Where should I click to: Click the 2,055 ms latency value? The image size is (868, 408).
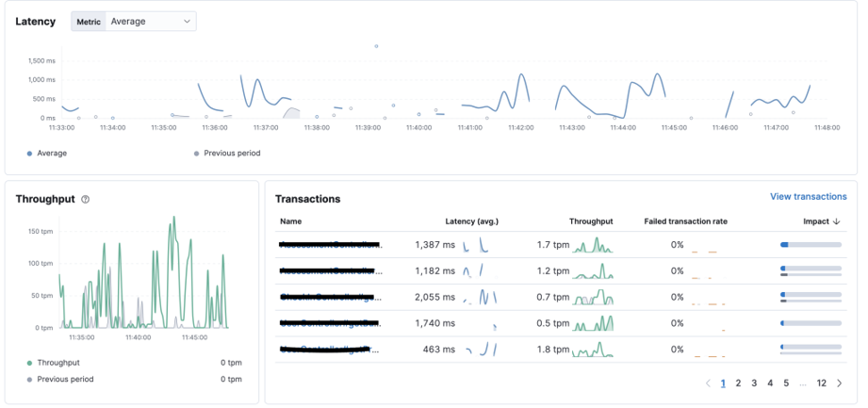click(434, 297)
